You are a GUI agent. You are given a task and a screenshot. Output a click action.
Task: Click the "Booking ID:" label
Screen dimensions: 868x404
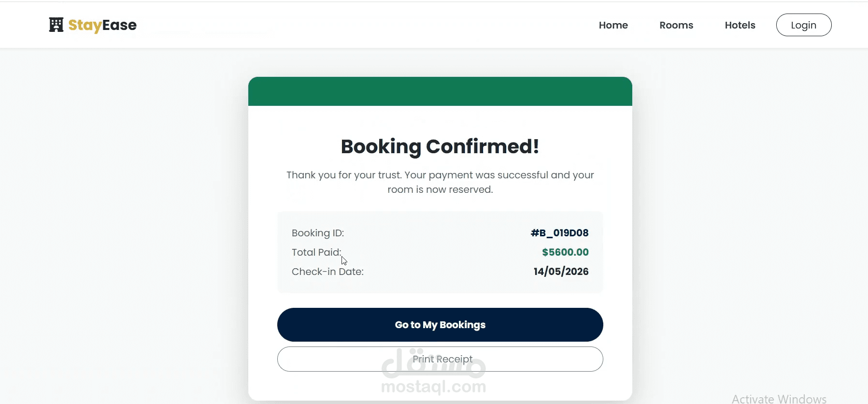point(318,233)
